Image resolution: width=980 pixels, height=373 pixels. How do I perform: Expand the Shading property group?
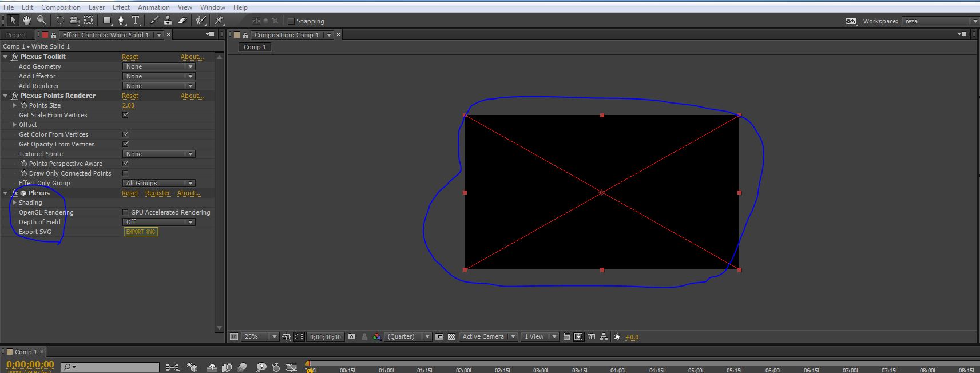click(15, 203)
